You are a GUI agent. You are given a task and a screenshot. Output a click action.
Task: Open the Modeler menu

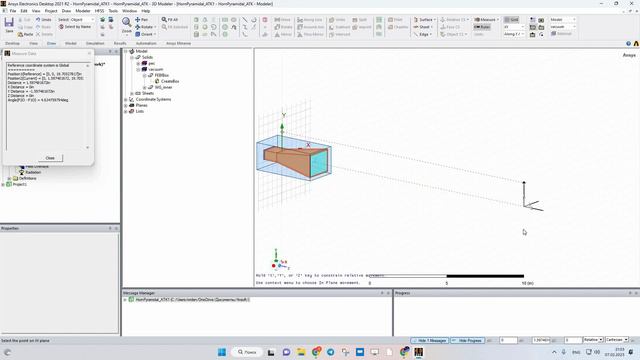point(83,11)
